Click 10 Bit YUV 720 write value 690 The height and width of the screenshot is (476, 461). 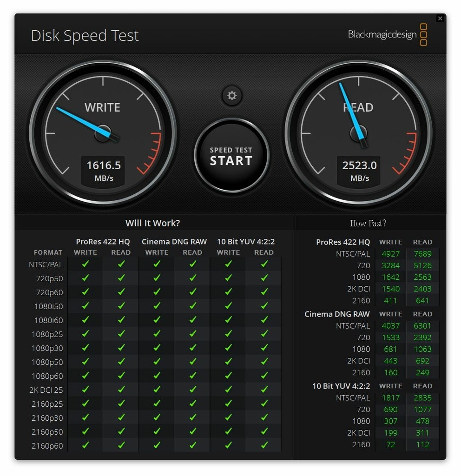390,410
